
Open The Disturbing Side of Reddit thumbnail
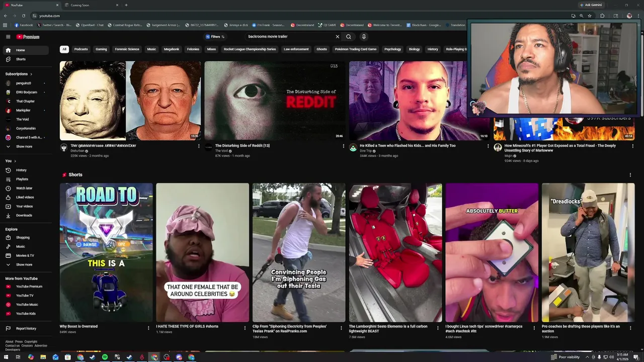point(275,101)
